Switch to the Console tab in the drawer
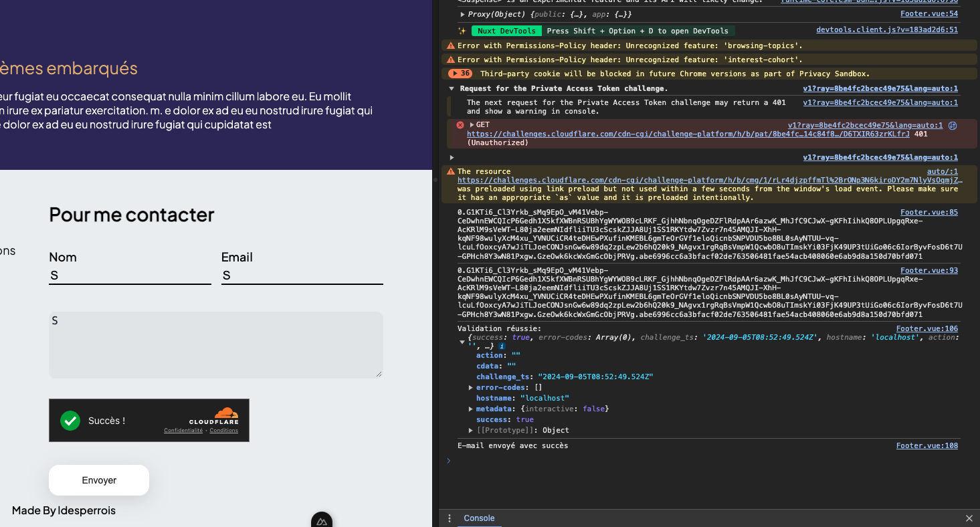 pos(479,518)
